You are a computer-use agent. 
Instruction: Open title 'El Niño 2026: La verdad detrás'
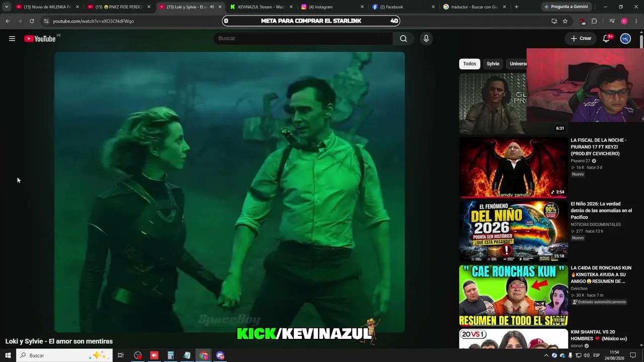601,211
